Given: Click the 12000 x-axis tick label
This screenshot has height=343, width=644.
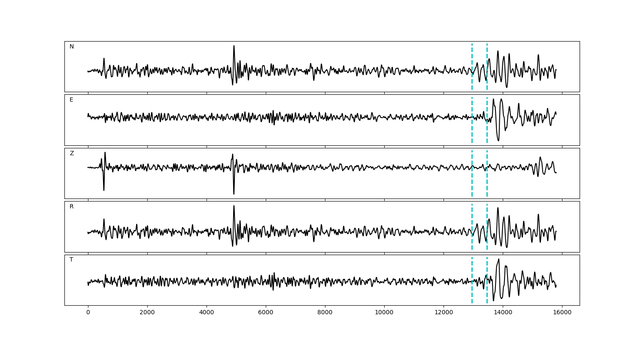Looking at the screenshot, I should (444, 313).
